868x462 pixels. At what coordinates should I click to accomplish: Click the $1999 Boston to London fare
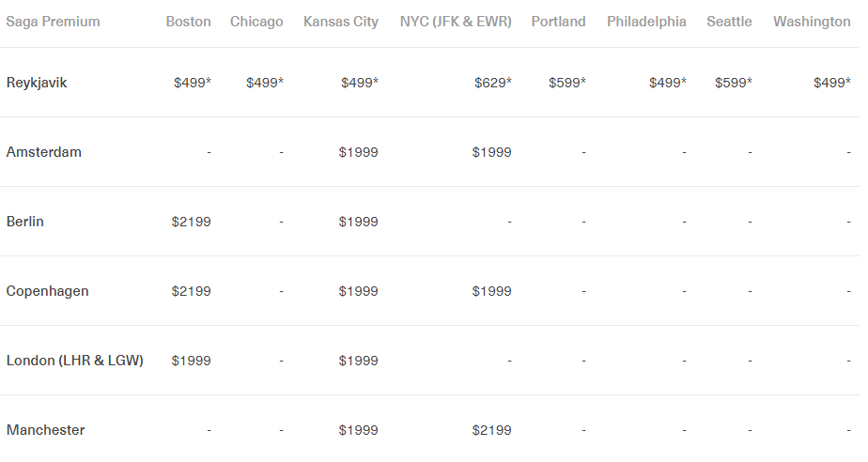(191, 361)
